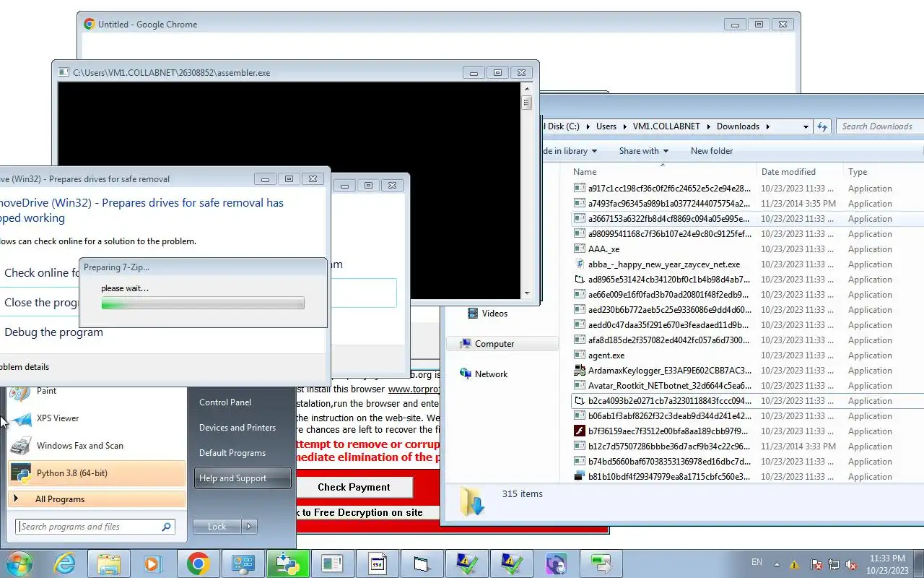Show hidden tray icons arrow
The height and width of the screenshot is (578, 924).
click(777, 564)
